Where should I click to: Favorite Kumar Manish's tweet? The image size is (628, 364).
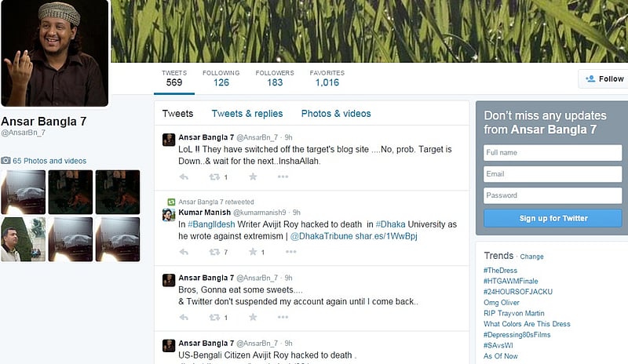[253, 252]
